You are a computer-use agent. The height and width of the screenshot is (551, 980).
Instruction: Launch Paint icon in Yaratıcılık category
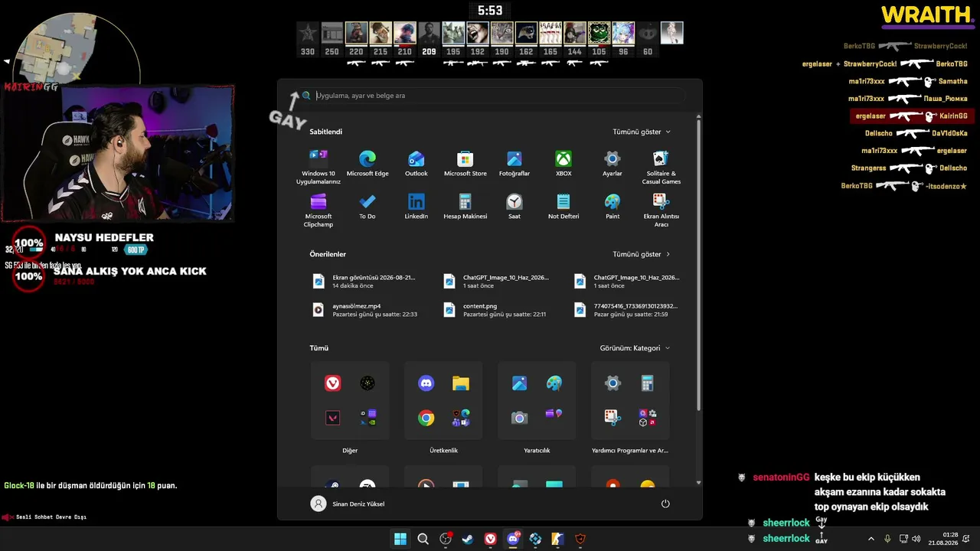tap(554, 383)
